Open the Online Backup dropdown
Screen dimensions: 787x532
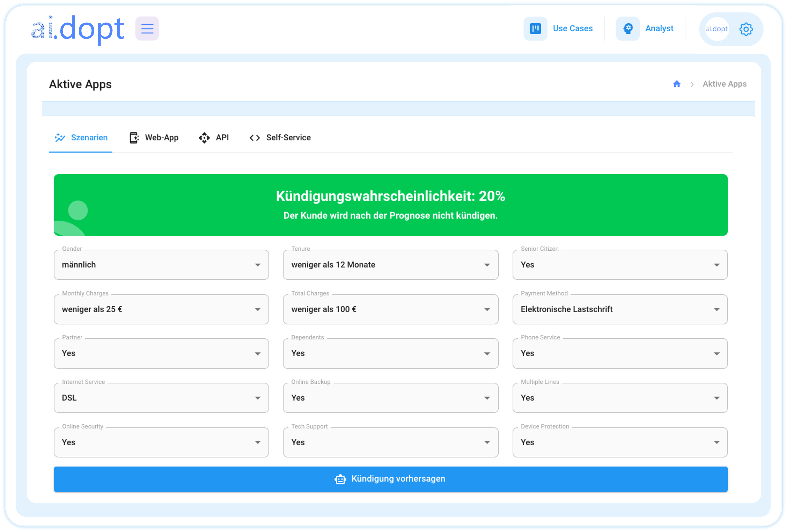[390, 398]
